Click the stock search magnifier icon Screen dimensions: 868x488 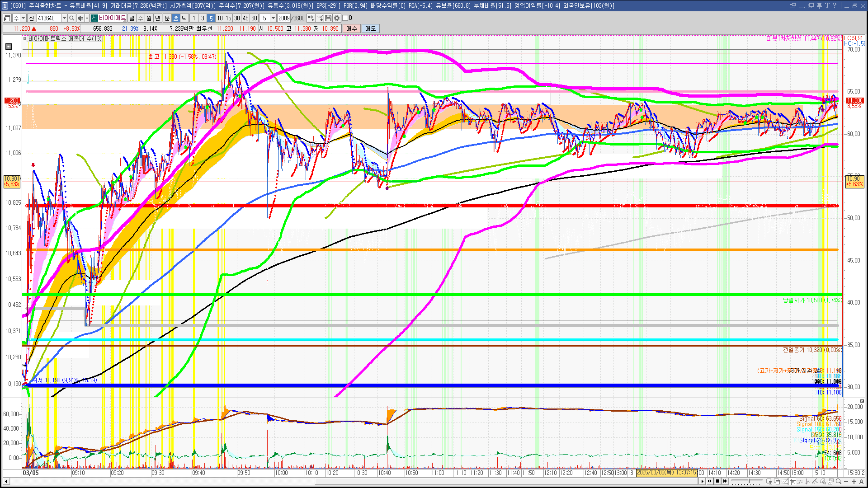click(71, 18)
